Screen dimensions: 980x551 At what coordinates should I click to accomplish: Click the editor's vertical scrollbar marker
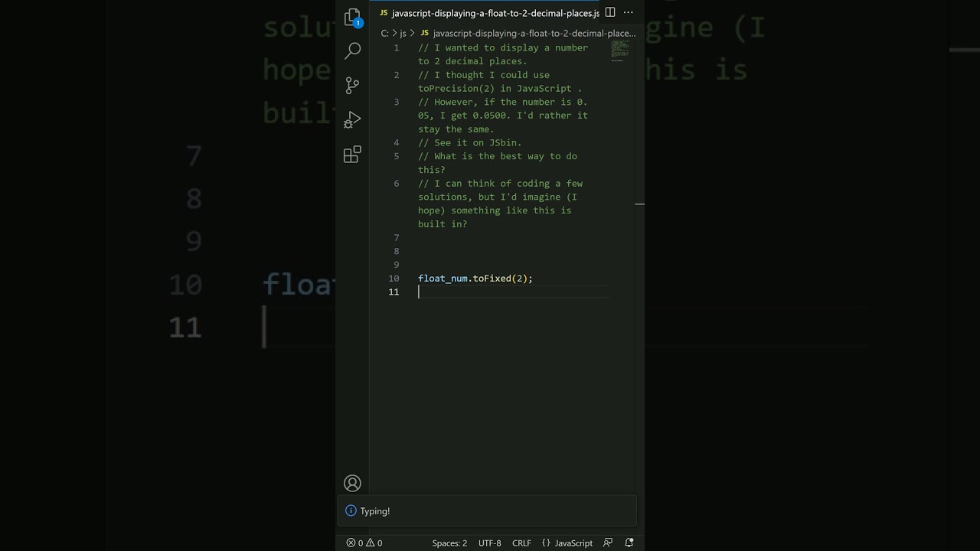(639, 204)
